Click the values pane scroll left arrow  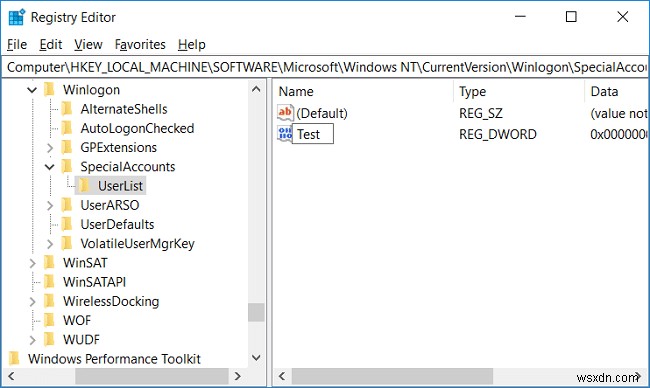[x=282, y=376]
